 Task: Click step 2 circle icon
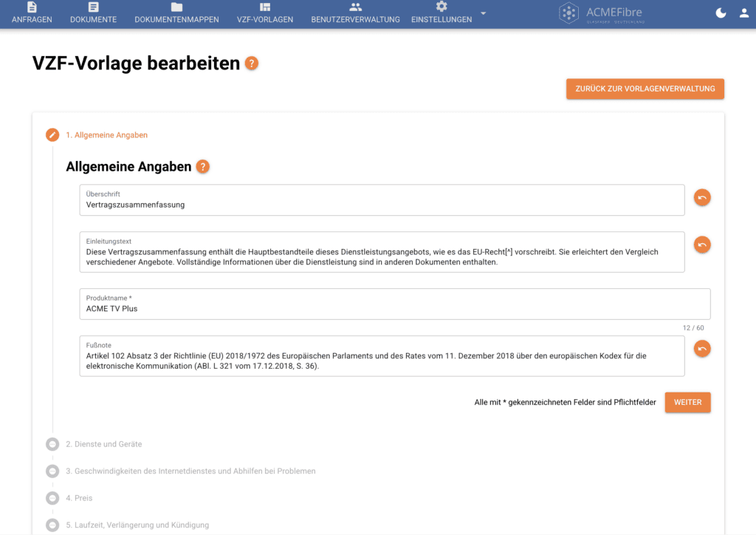click(x=52, y=444)
